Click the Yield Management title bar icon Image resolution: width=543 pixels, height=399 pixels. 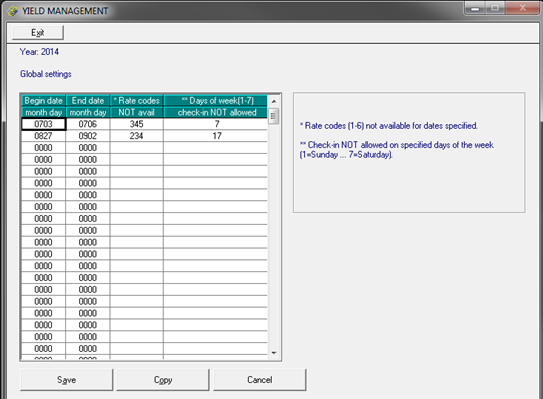[x=12, y=11]
